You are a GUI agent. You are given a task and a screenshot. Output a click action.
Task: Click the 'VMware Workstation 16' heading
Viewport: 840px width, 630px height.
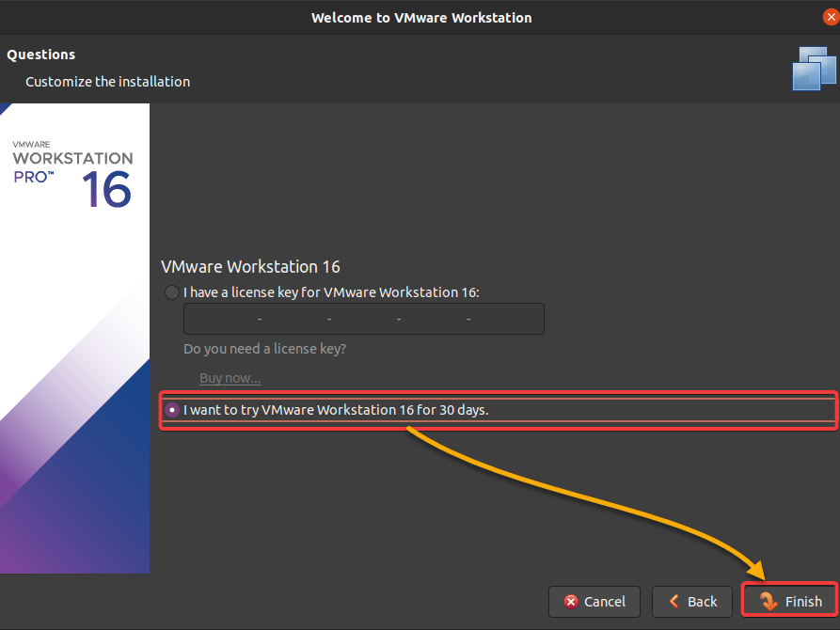pyautogui.click(x=250, y=267)
